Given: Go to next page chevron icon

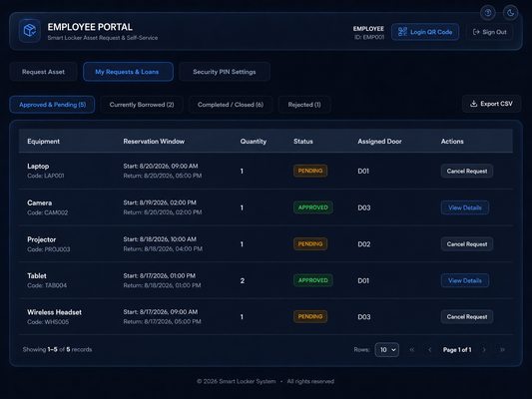Looking at the screenshot, I should click(x=484, y=350).
